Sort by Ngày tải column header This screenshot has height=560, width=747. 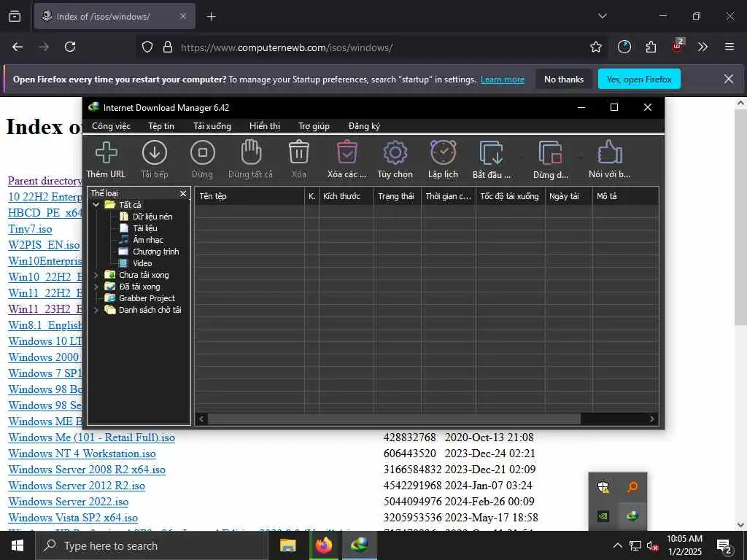[569, 196]
